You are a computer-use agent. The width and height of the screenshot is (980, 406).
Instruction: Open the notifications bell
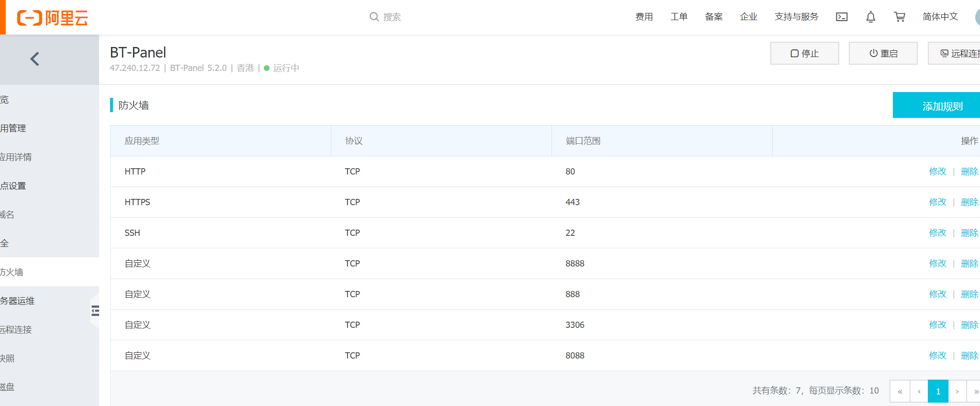(871, 17)
